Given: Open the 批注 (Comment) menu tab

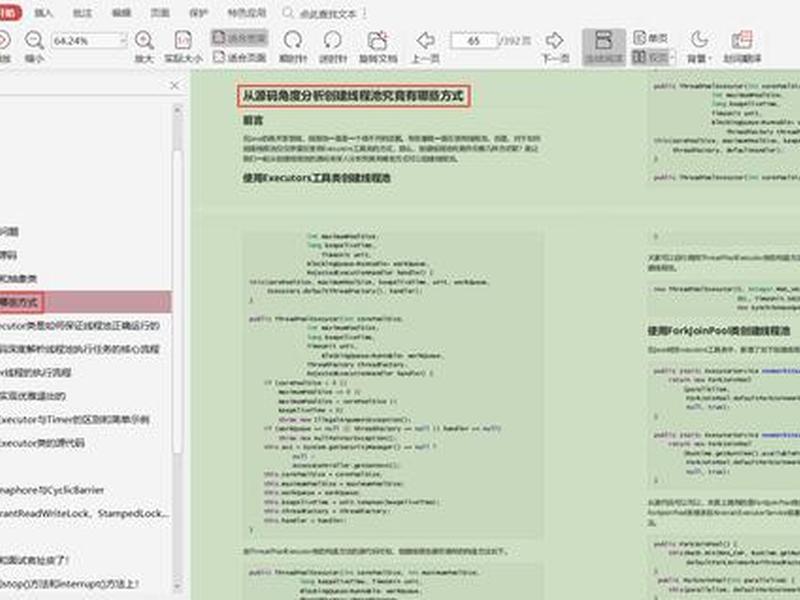Looking at the screenshot, I should pos(82,13).
